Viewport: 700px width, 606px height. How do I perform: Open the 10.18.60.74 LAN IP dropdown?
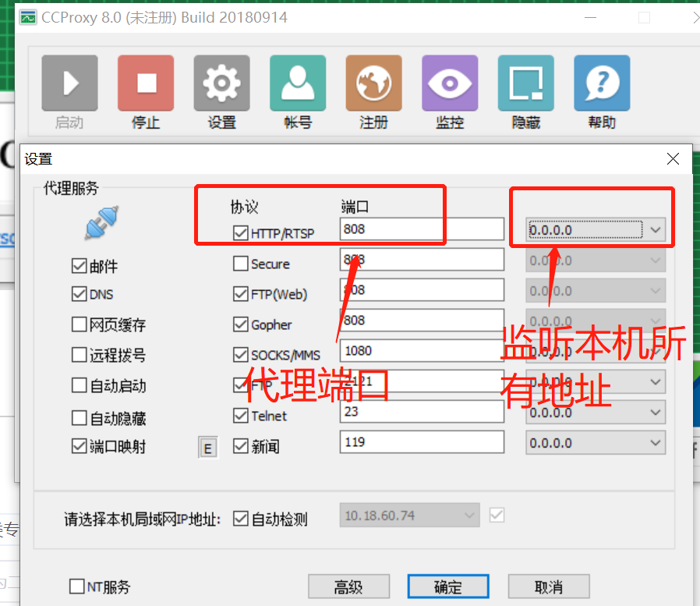pyautogui.click(x=409, y=516)
